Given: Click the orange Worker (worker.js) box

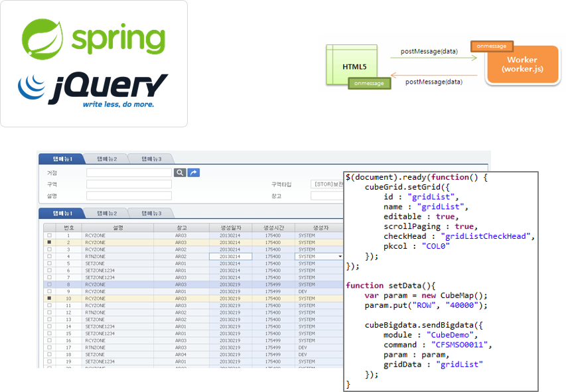Looking at the screenshot, I should coord(522,64).
